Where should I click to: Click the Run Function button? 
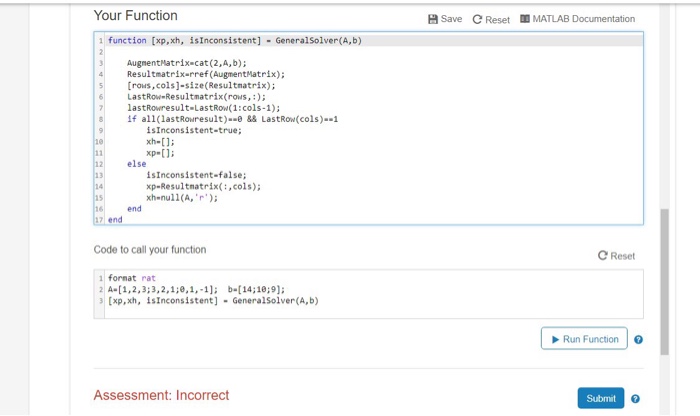point(584,339)
